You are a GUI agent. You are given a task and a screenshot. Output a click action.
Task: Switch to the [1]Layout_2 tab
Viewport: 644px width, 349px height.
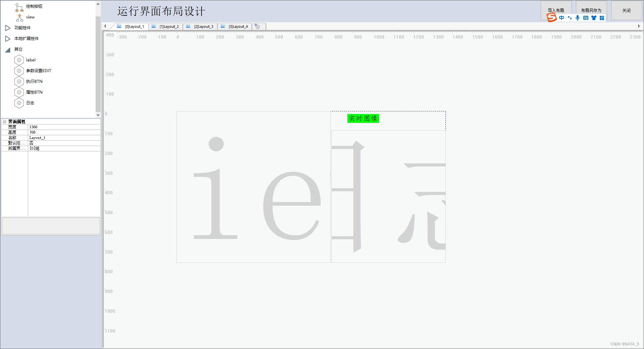(x=169, y=26)
